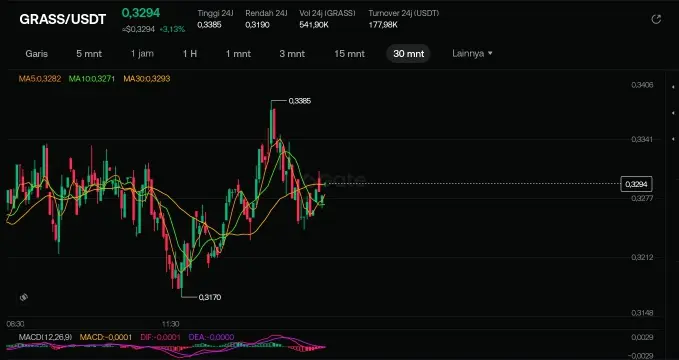
Task: Click the MA5:0,3282 indicator label
Action: 40,79
